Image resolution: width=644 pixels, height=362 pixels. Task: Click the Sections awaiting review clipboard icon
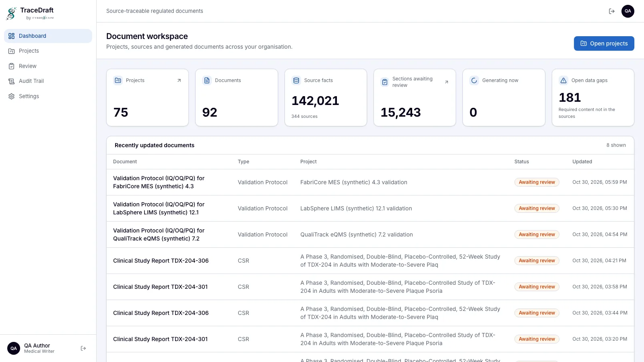tap(385, 82)
